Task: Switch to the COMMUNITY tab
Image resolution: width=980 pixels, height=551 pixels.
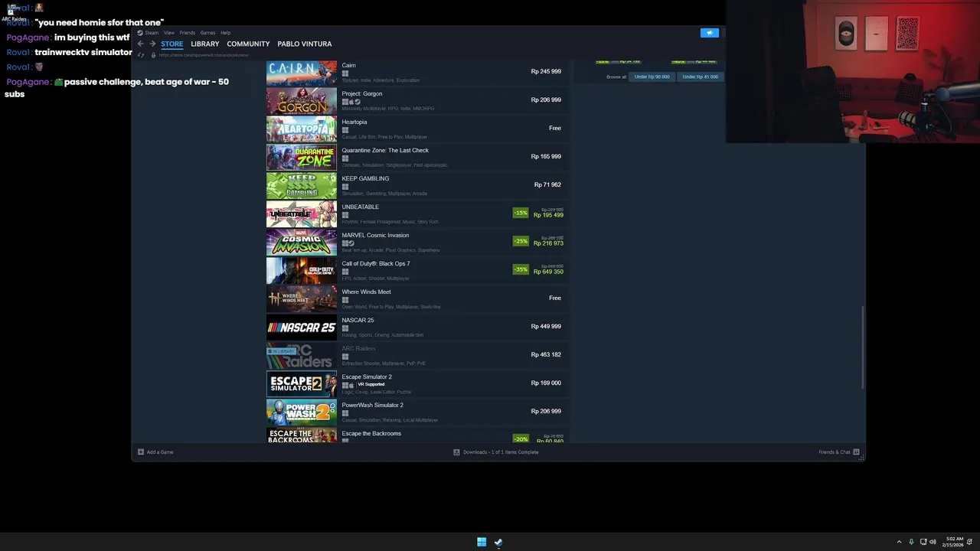Action: tap(248, 44)
